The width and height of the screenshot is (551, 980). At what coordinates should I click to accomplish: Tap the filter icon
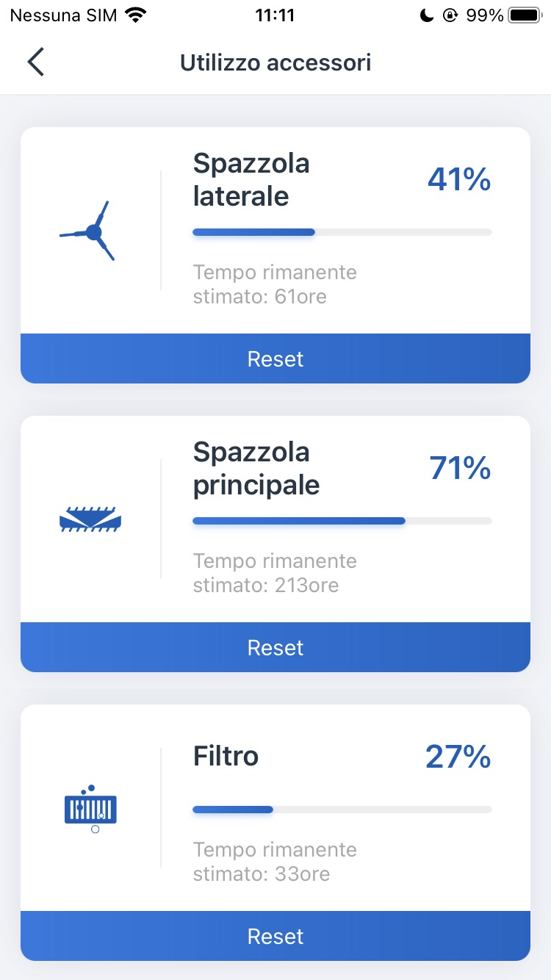pos(90,808)
